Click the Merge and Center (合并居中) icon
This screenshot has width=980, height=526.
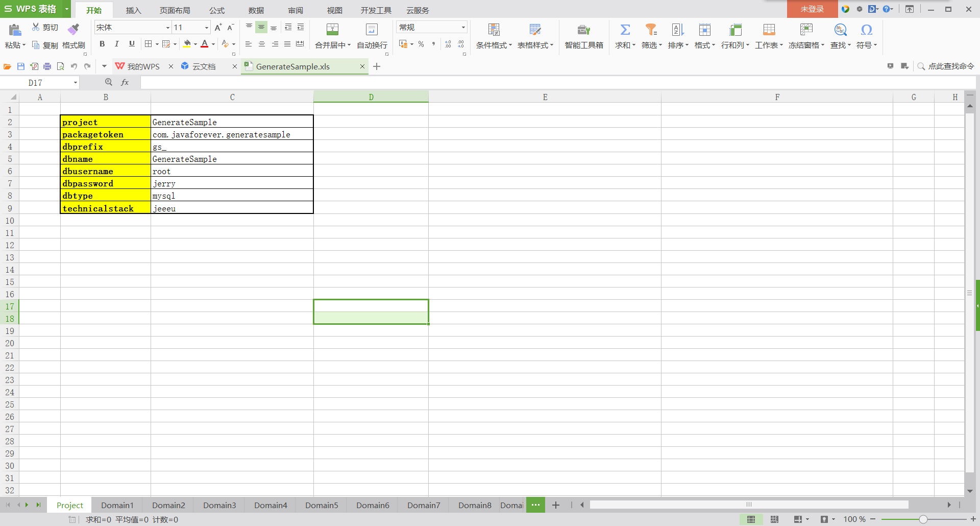332,30
